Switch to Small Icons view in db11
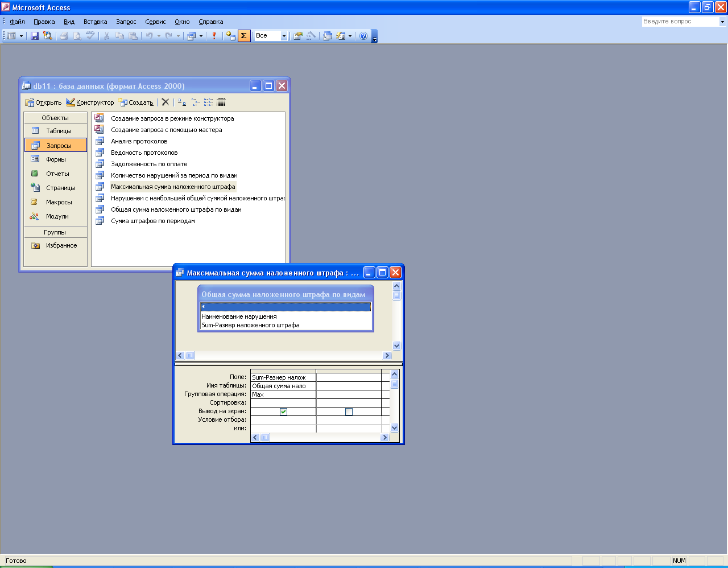The image size is (728, 568). (195, 102)
